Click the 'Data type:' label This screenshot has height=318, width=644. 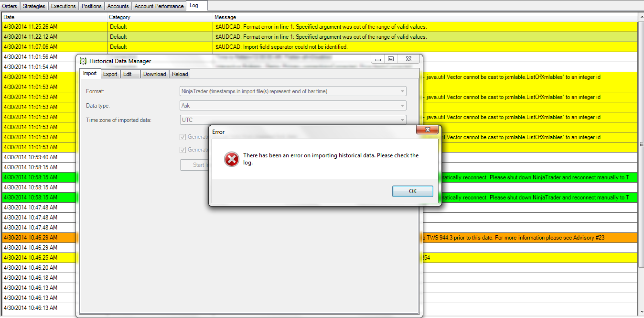[x=98, y=106]
